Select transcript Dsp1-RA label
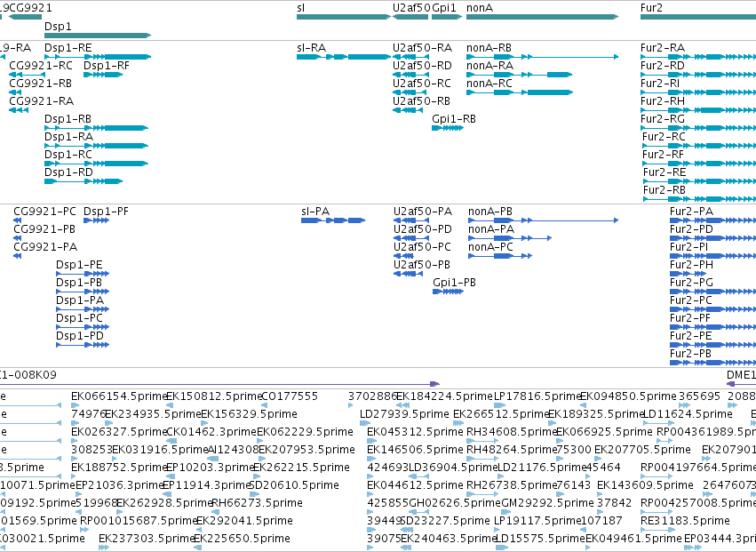The height and width of the screenshot is (552, 756). coord(69,137)
